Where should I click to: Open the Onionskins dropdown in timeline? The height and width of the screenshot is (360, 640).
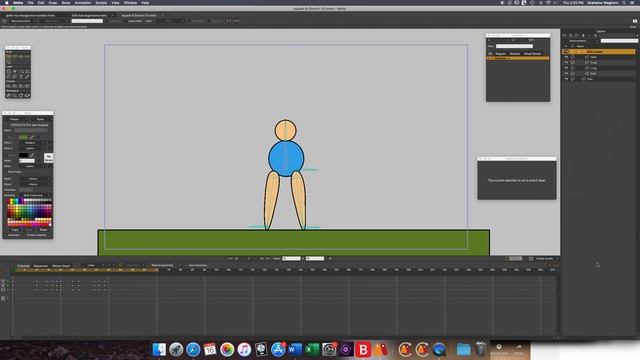[x=135, y=265]
